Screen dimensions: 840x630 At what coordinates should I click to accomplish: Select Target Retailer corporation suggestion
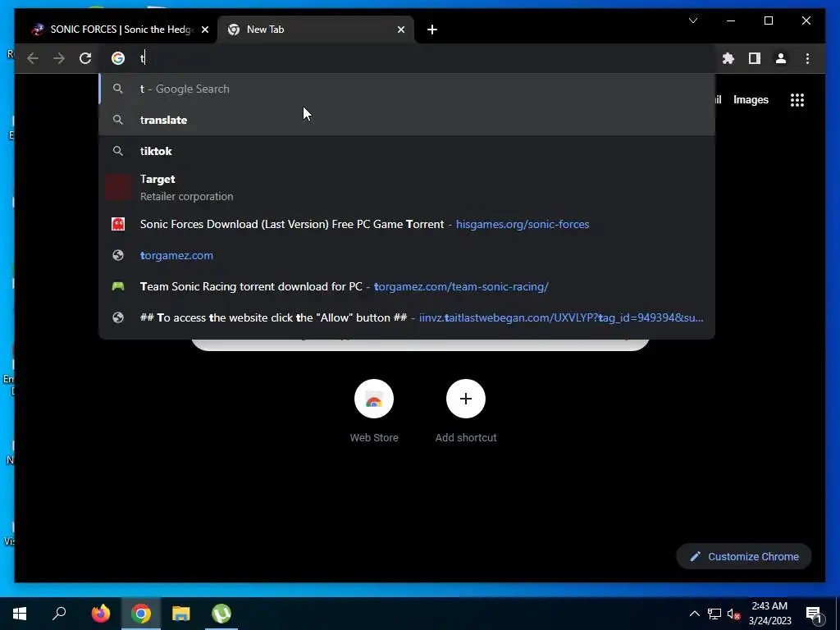407,188
